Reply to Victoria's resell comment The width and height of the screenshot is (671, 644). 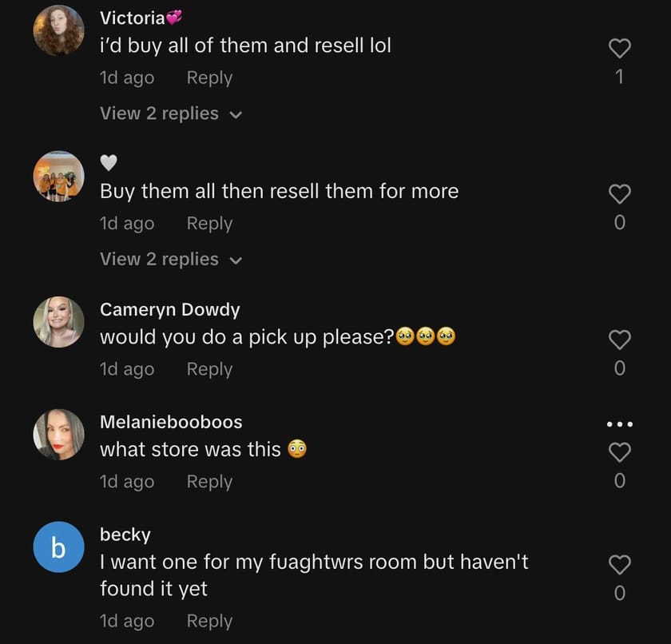tap(209, 78)
